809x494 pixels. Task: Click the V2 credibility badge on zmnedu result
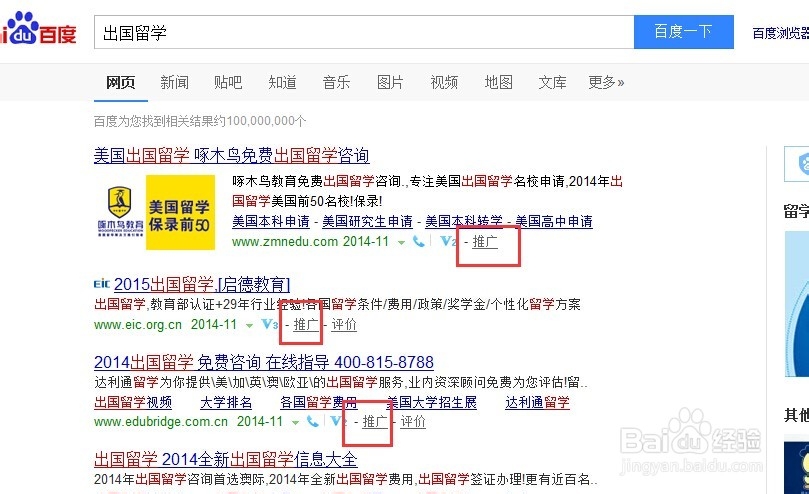point(448,241)
